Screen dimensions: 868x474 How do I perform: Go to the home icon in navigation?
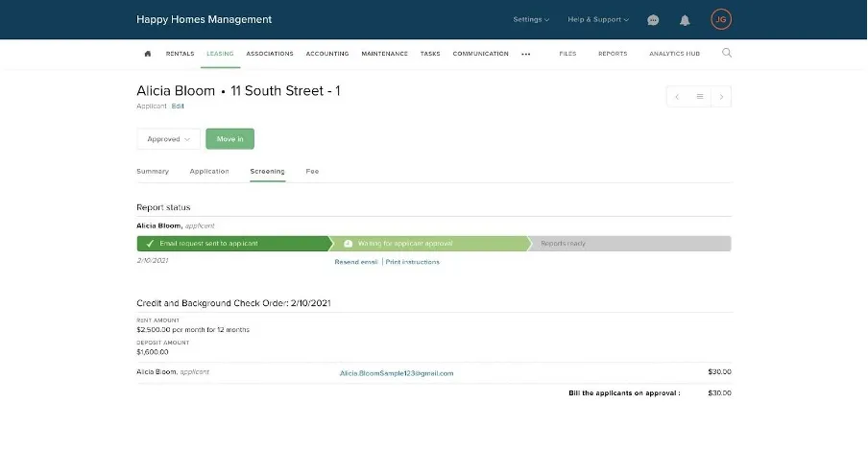(147, 54)
